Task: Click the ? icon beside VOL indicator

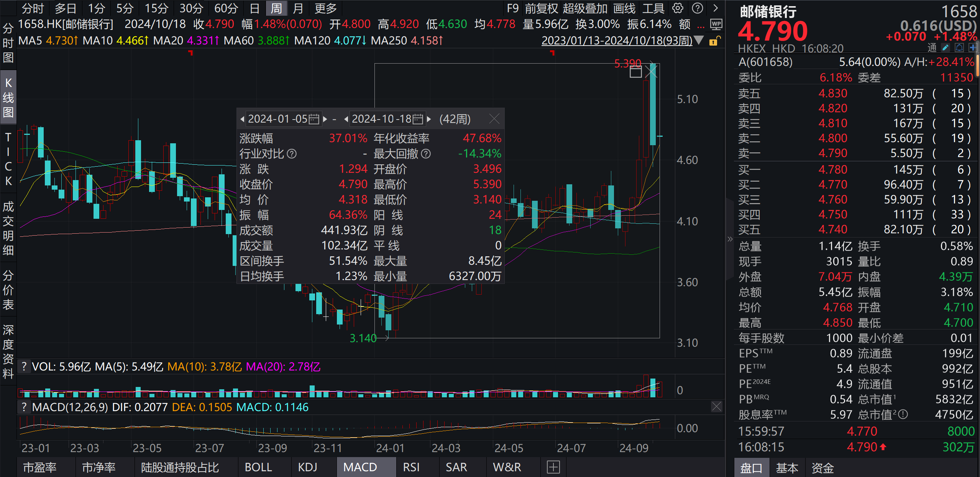Action: 24,367
